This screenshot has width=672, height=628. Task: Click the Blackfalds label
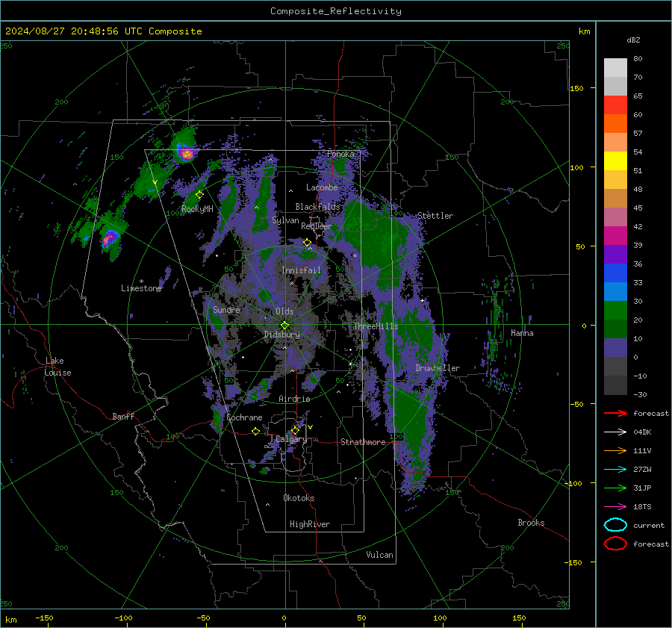(x=317, y=207)
